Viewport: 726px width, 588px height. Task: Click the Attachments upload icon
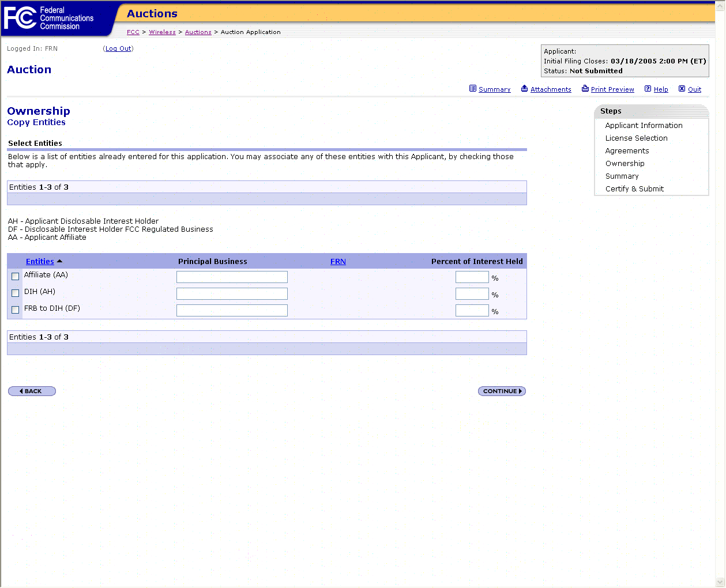click(524, 89)
